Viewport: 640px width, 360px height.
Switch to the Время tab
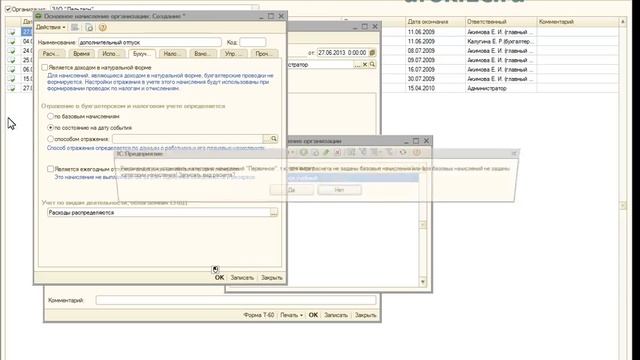coord(82,53)
